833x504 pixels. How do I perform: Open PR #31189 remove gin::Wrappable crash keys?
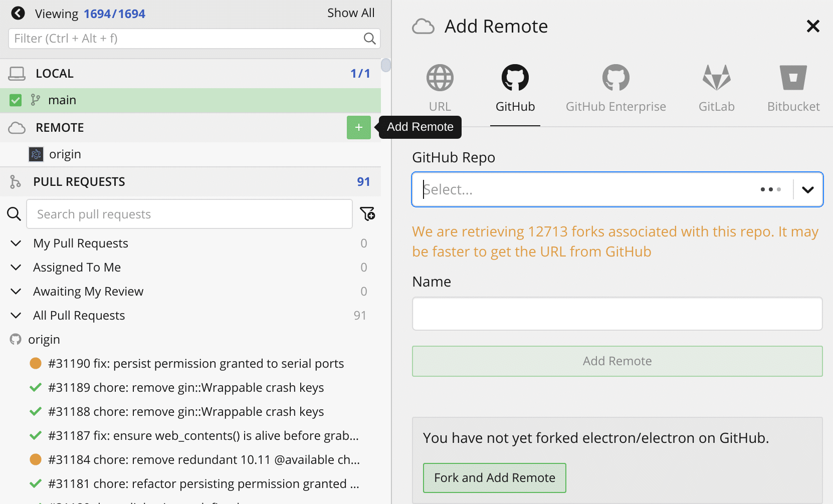coord(186,387)
